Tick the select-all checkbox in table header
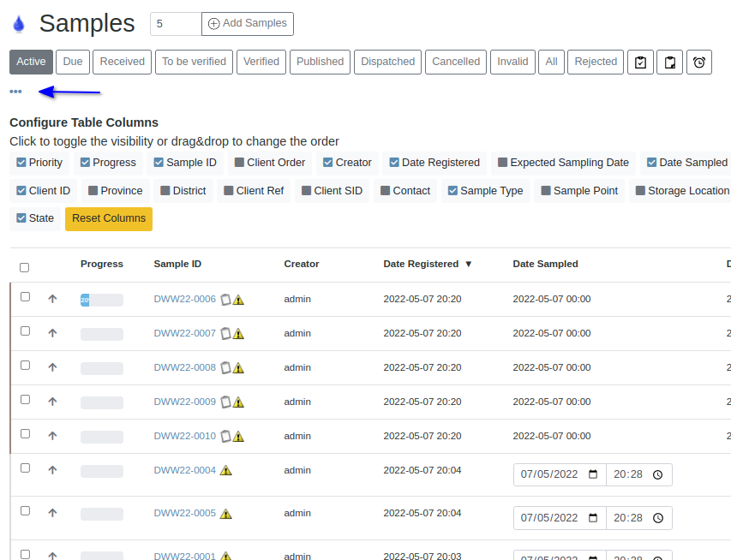 [x=24, y=267]
